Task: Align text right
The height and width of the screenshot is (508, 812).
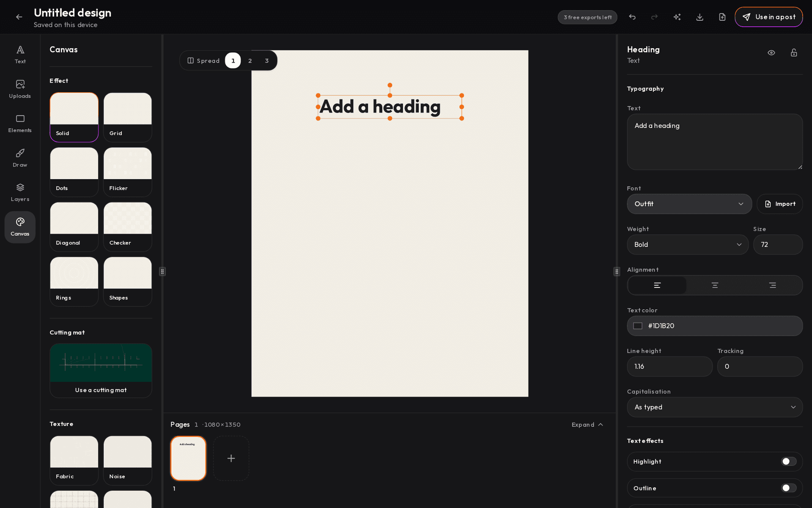Action: pos(772,285)
